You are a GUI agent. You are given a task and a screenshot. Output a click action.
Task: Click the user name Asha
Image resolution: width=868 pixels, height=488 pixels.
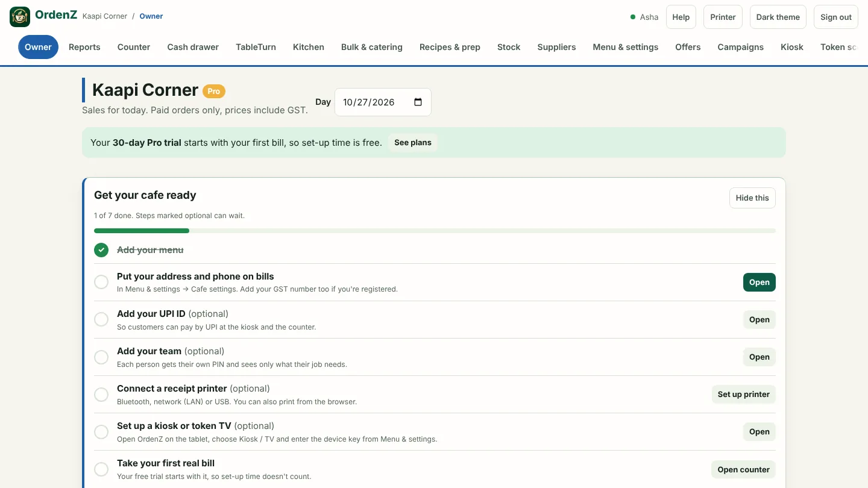point(649,17)
